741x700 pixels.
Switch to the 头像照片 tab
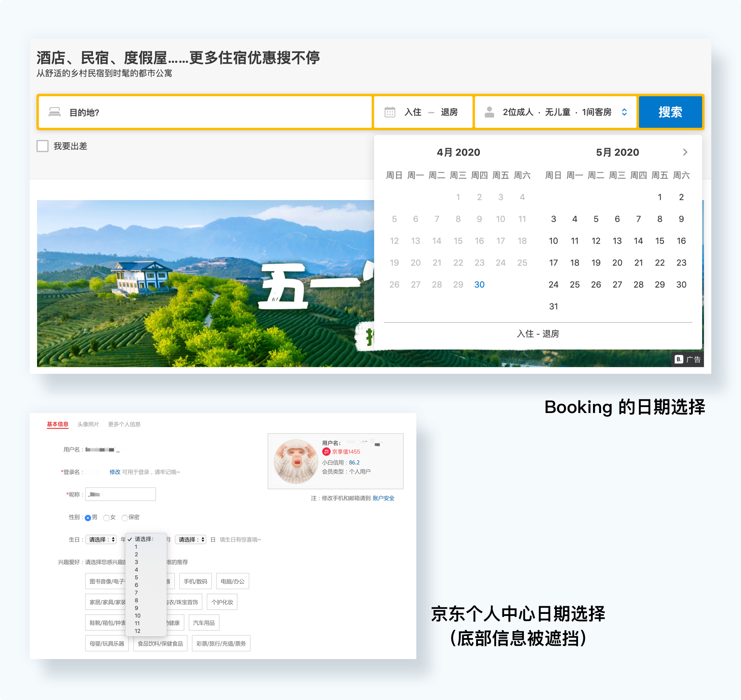coord(88,424)
